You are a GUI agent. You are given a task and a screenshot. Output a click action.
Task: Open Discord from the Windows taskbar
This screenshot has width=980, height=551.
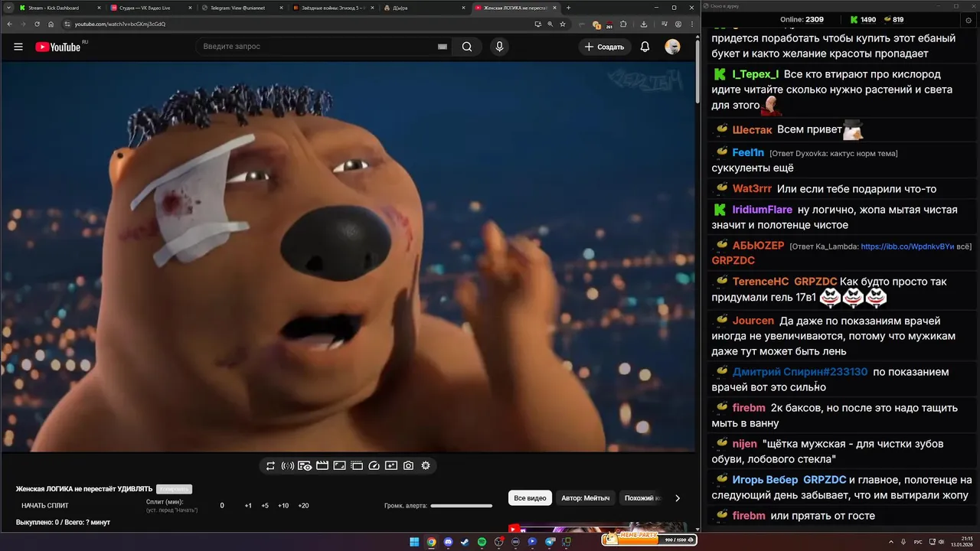tap(448, 542)
